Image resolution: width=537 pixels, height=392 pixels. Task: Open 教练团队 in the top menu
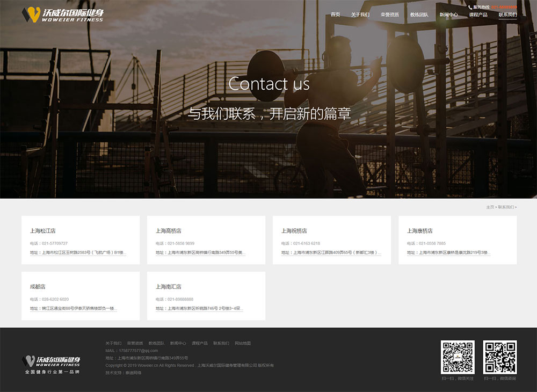click(419, 14)
